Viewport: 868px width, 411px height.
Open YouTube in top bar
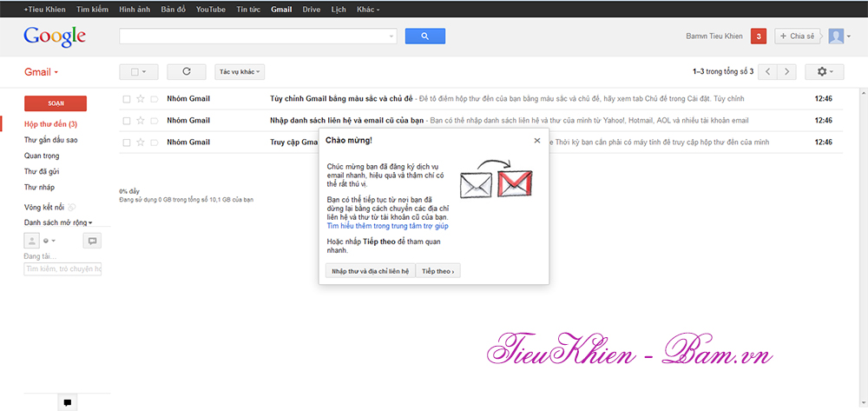pos(211,10)
